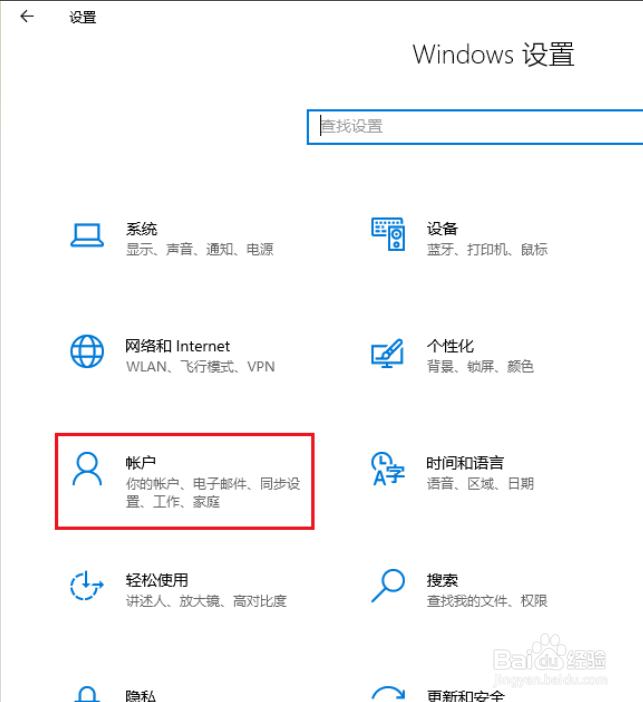
Task: Select the 个性化 paintbrush icon
Action: pyautogui.click(x=388, y=353)
